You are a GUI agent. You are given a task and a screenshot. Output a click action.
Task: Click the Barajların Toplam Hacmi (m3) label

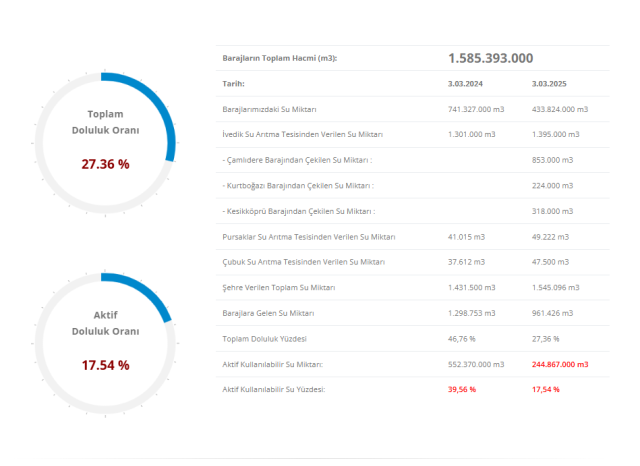pos(279,59)
